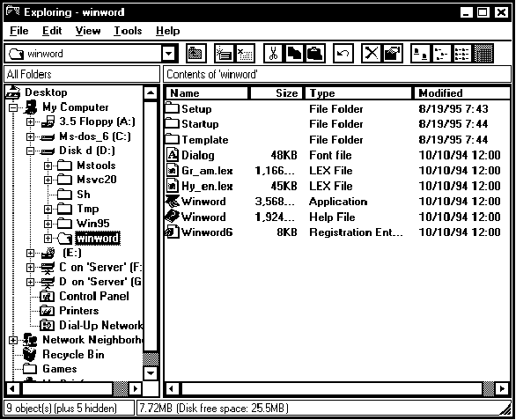The width and height of the screenshot is (516, 420).
Task: Click the Disconnect Network Drive icon
Action: tap(245, 54)
